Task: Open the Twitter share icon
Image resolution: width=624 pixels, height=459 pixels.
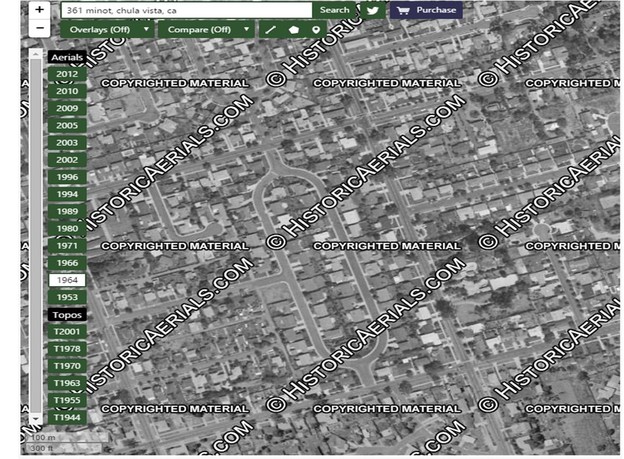Action: [372, 10]
